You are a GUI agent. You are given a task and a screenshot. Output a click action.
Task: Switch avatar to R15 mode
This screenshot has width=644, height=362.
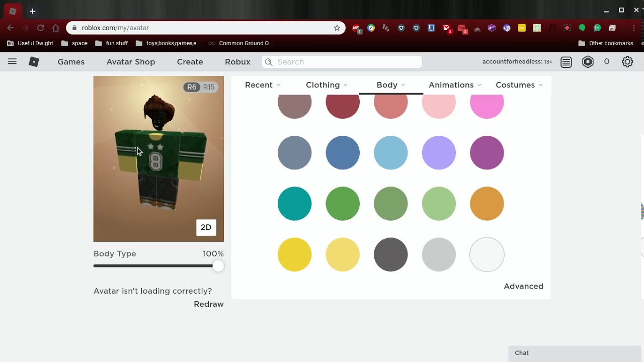pos(209,87)
